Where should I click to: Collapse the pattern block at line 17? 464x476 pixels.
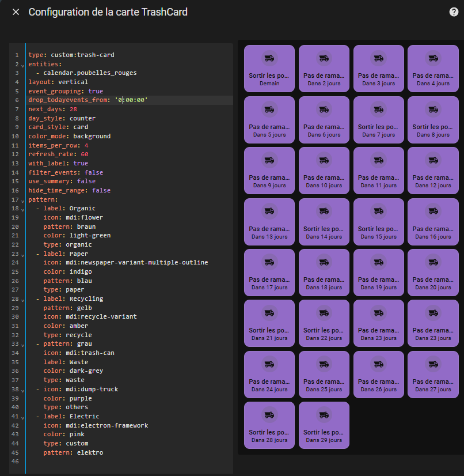click(x=22, y=201)
